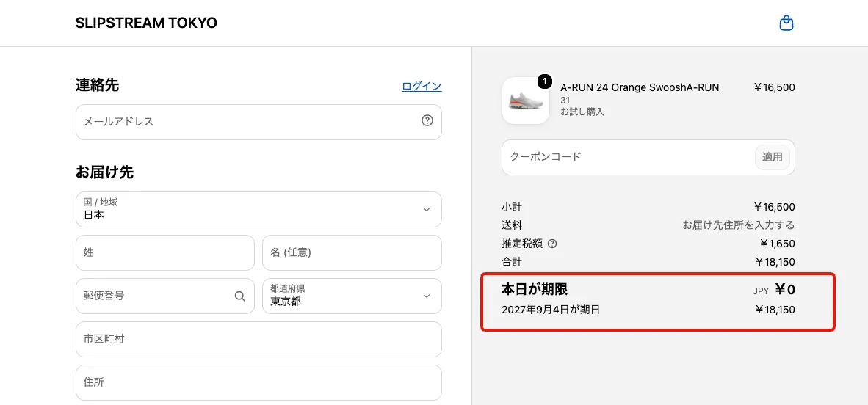Click the お試し購入 trial purchase text

[x=582, y=112]
